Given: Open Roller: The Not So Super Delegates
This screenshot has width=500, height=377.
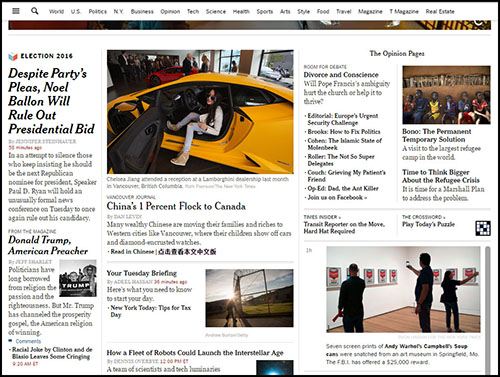Looking at the screenshot, I should [x=341, y=160].
